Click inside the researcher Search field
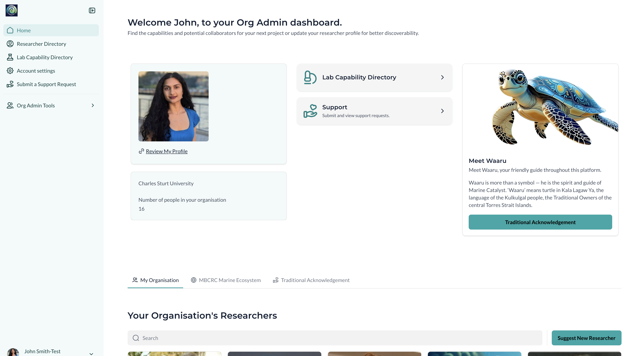Image resolution: width=644 pixels, height=356 pixels. [x=225, y=338]
